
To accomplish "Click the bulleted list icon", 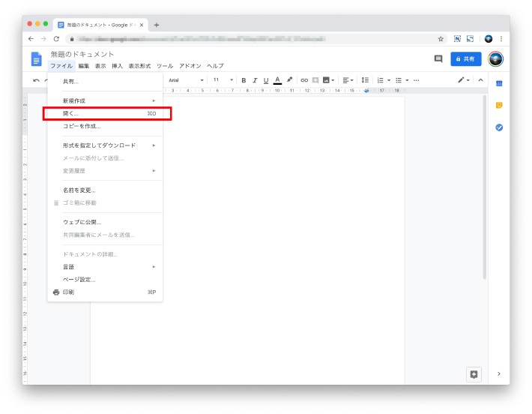I will pos(399,80).
